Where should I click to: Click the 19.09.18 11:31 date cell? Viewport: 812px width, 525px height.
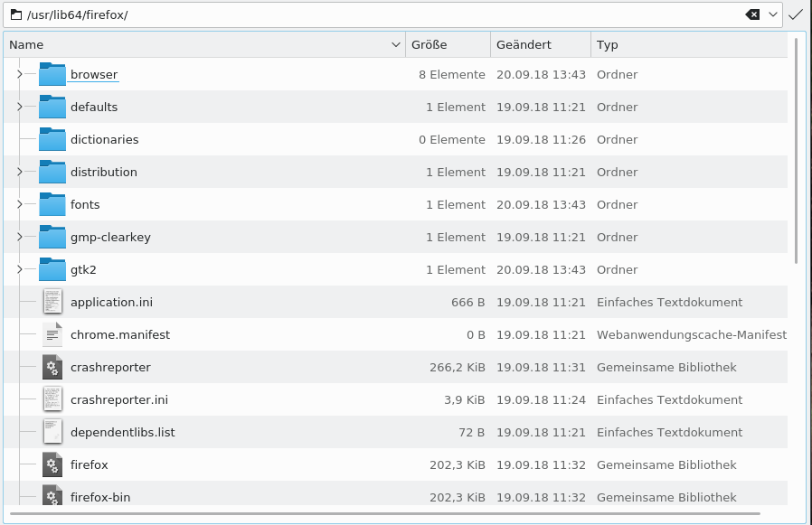pos(541,367)
